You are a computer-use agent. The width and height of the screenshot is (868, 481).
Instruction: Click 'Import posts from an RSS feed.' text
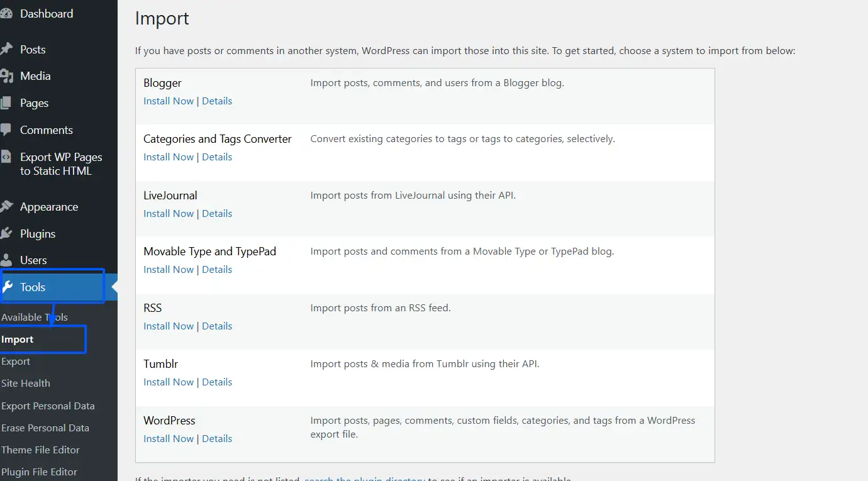point(381,308)
